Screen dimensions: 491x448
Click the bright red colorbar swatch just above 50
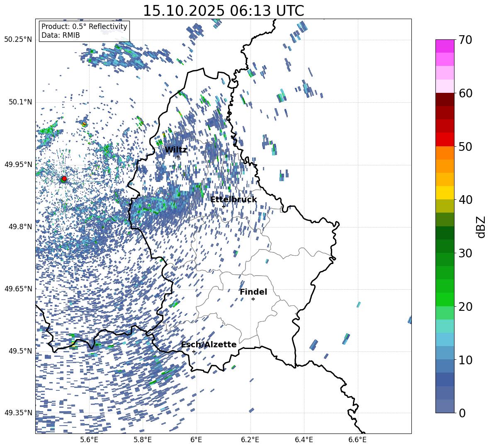coord(445,140)
